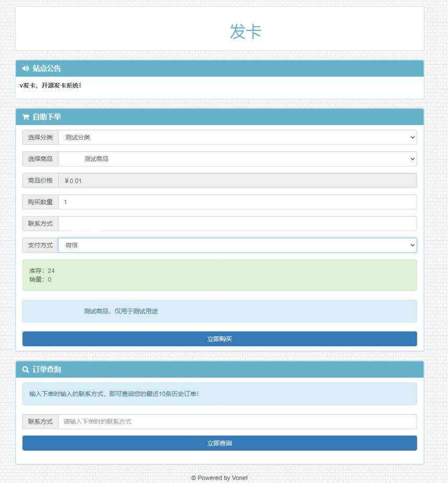This screenshot has width=448, height=483.
Task: Click the speaker icon beside 站点公告
Action: [x=24, y=66]
